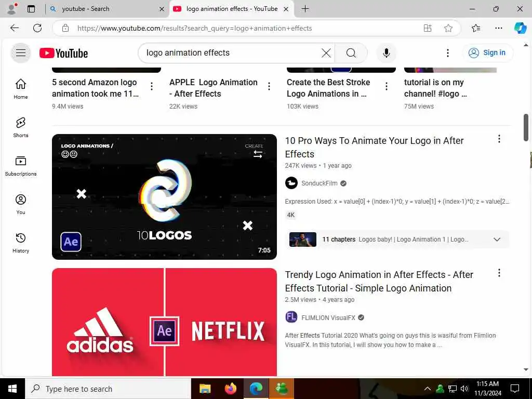
Task: Open the tab actions menu icon
Action: pyautogui.click(x=31, y=9)
